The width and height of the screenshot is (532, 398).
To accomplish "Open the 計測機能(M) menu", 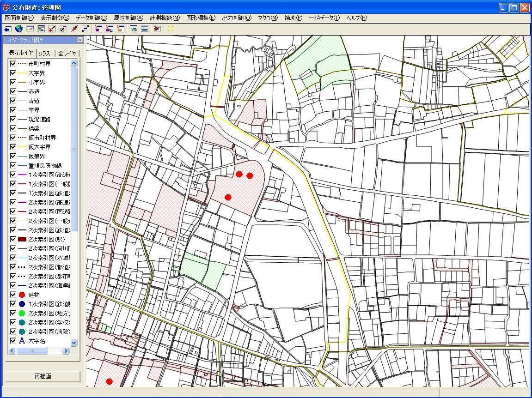I will 165,18.
